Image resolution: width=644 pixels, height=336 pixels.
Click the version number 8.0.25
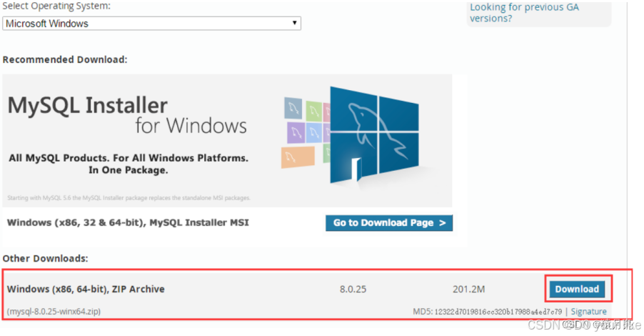click(353, 289)
